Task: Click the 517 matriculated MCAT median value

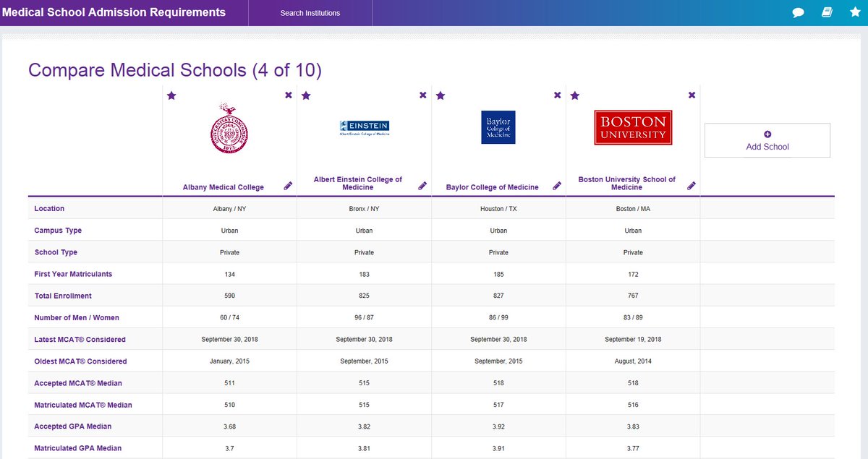Action: click(x=498, y=405)
